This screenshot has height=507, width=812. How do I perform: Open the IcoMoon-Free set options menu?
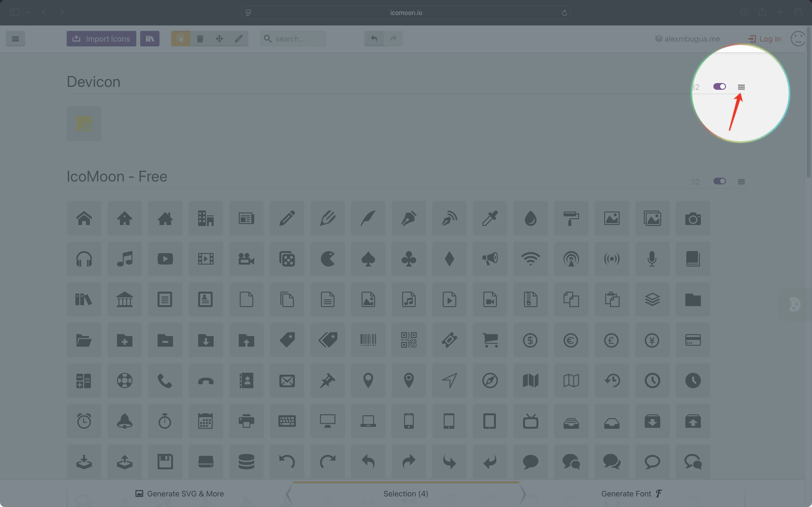click(741, 181)
